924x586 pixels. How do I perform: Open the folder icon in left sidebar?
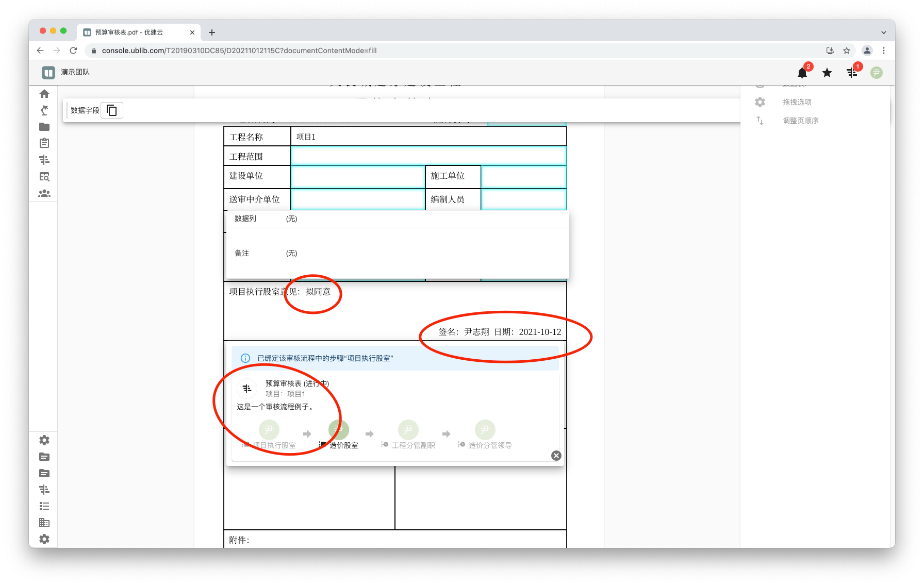[x=44, y=127]
